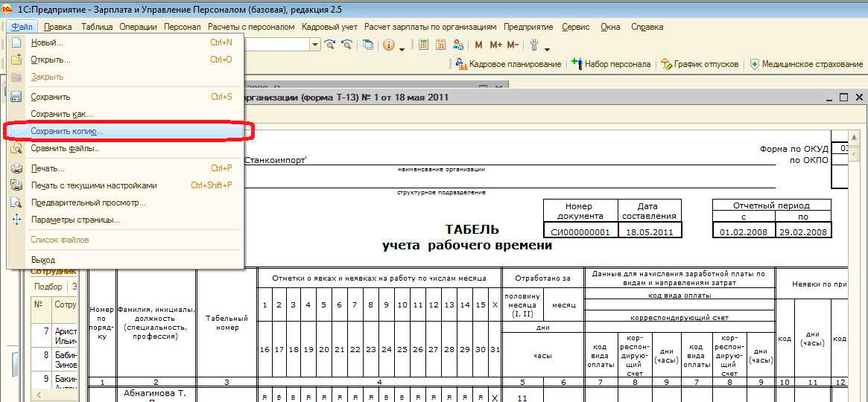The image size is (868, 402).
Task: Open the Правка menu
Action: 57,27
